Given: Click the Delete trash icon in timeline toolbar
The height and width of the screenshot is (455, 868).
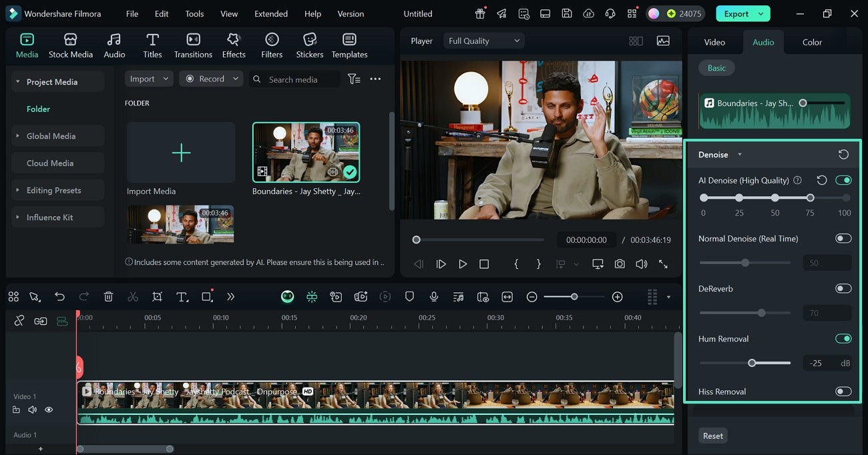Looking at the screenshot, I should click(108, 297).
